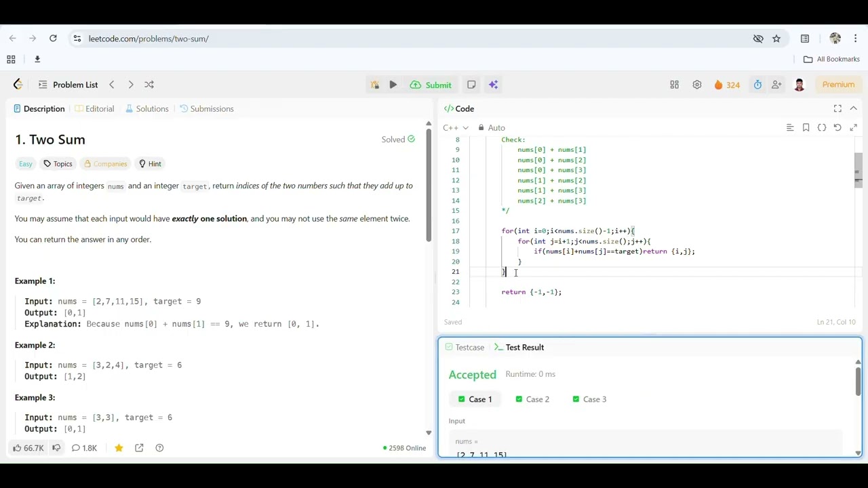Image resolution: width=868 pixels, height=488 pixels.
Task: Go to next problem arrow
Action: (131, 85)
